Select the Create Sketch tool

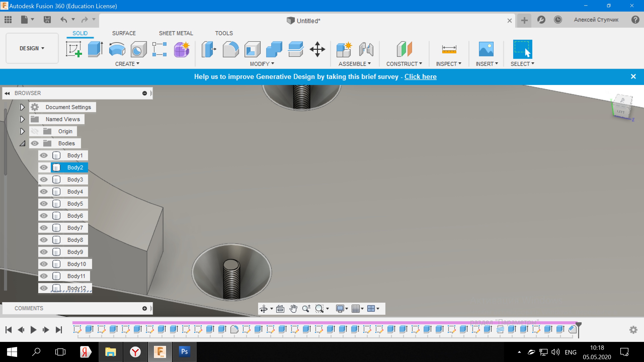(73, 49)
